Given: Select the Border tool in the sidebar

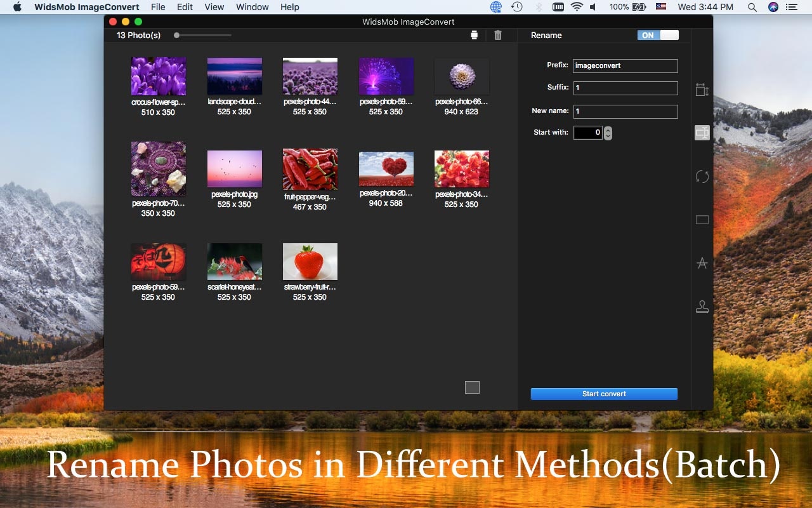Looking at the screenshot, I should pos(702,219).
